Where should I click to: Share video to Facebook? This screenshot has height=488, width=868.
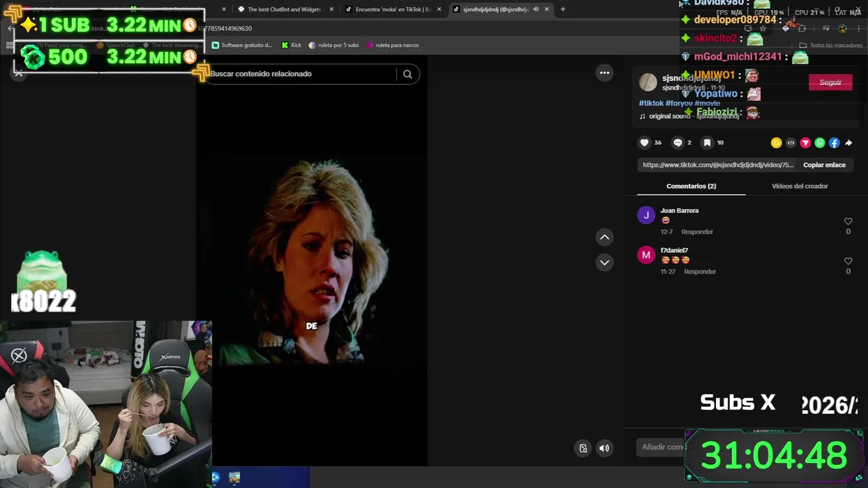tap(834, 142)
